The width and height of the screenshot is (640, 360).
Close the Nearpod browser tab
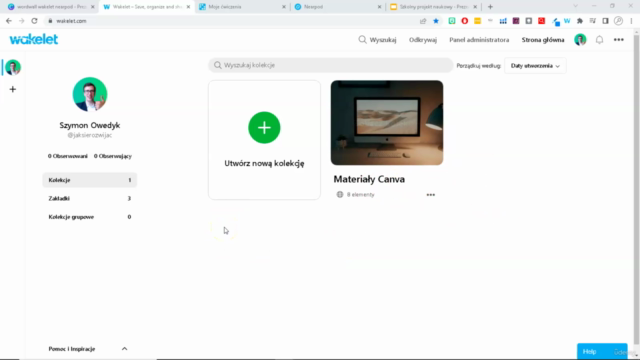379,7
